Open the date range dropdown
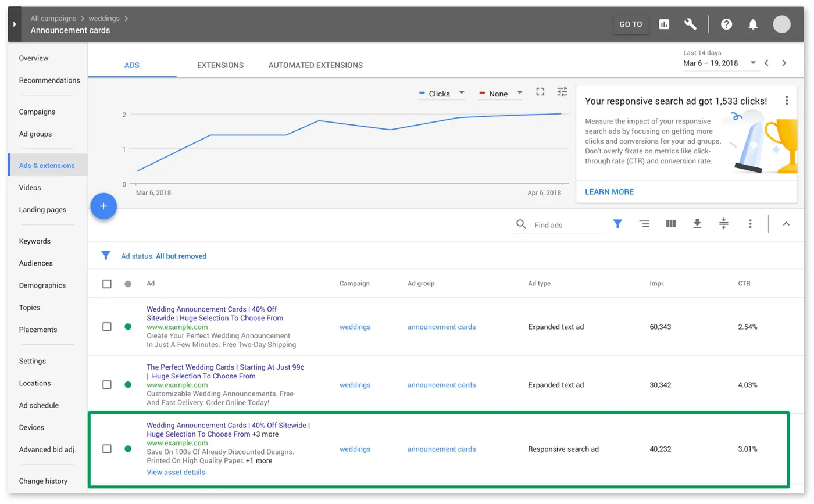This screenshot has height=504, width=814. [x=720, y=63]
